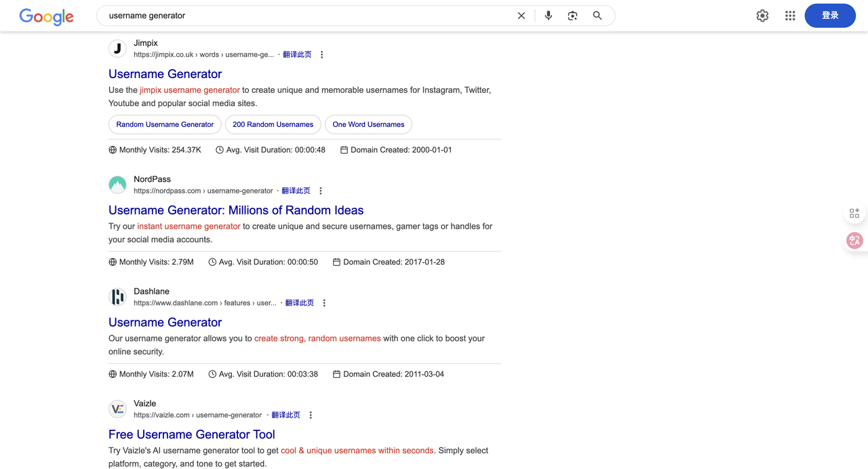Click the blue sign-in button

coord(829,16)
